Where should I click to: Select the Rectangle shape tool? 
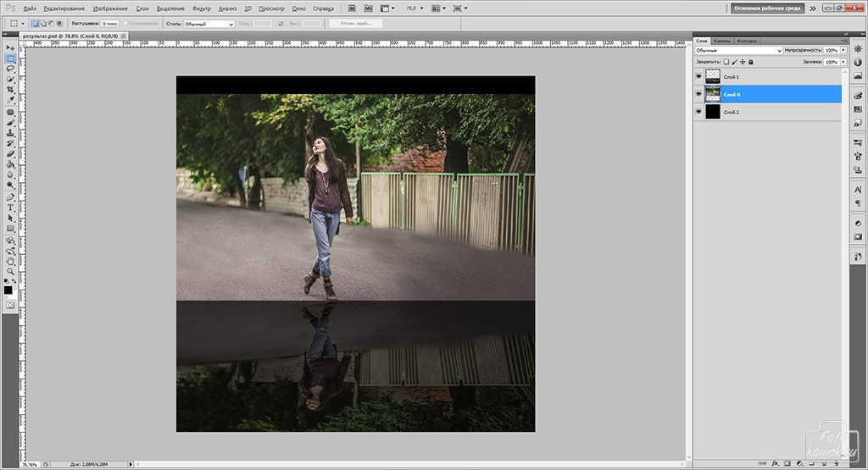[10, 229]
